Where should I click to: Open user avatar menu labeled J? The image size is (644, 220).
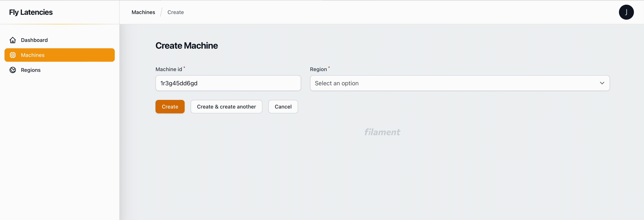tap(626, 12)
